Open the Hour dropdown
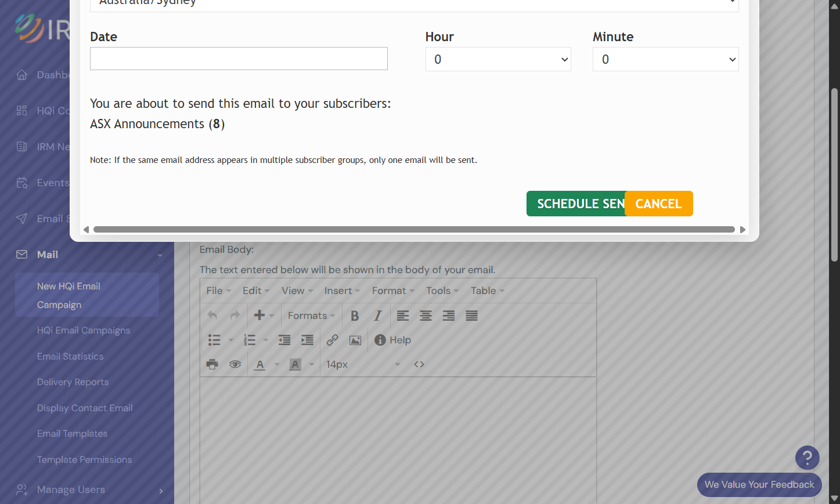 (x=498, y=59)
